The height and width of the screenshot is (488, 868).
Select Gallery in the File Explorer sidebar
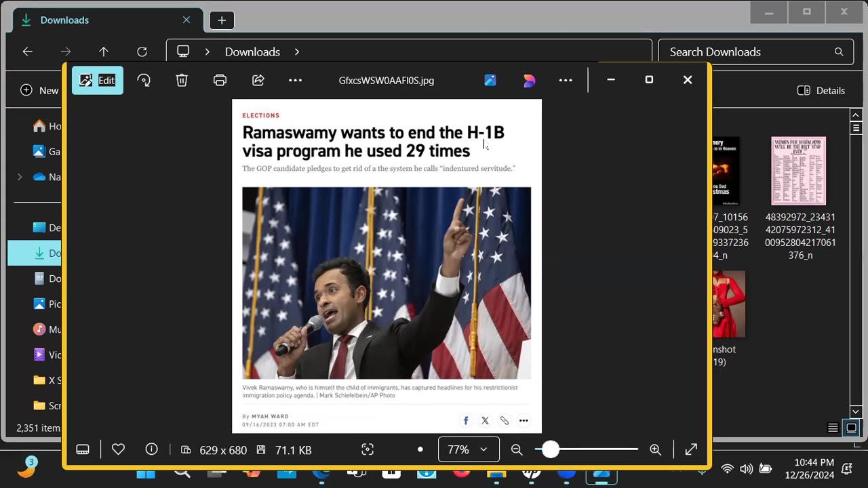47,151
